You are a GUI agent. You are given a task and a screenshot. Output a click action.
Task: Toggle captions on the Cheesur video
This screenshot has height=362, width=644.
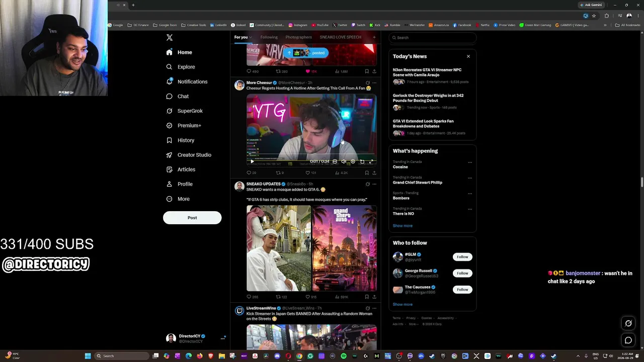pyautogui.click(x=335, y=161)
